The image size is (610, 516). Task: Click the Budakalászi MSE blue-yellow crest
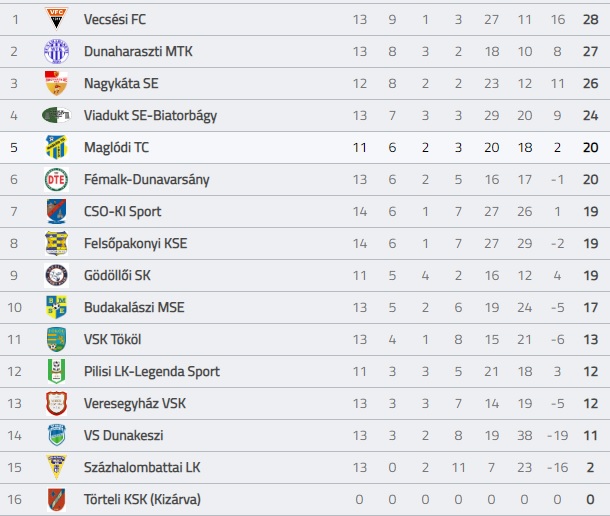56,307
